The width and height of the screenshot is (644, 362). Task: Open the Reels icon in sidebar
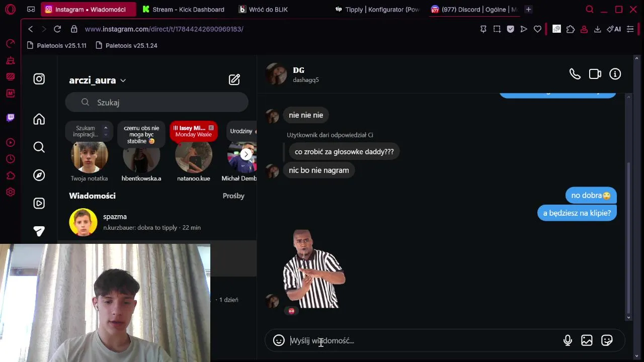(39, 203)
